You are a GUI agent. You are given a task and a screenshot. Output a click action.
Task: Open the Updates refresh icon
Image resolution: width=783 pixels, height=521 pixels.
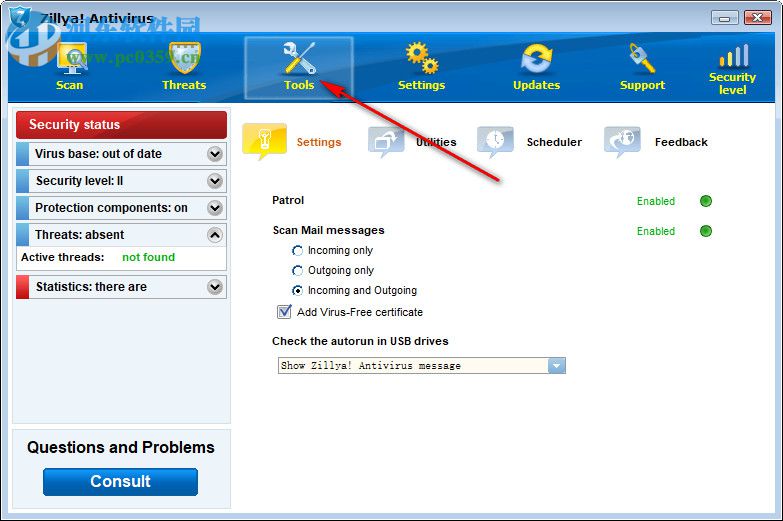tap(536, 58)
